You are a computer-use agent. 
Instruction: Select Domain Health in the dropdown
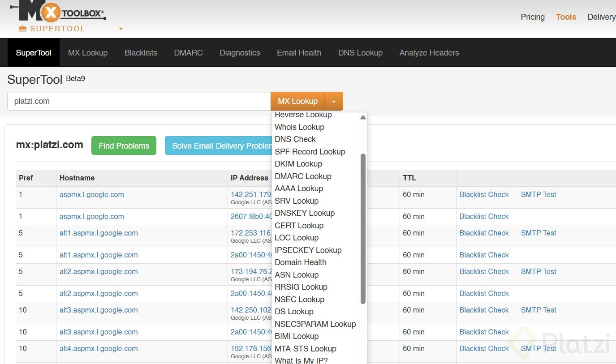(x=301, y=262)
